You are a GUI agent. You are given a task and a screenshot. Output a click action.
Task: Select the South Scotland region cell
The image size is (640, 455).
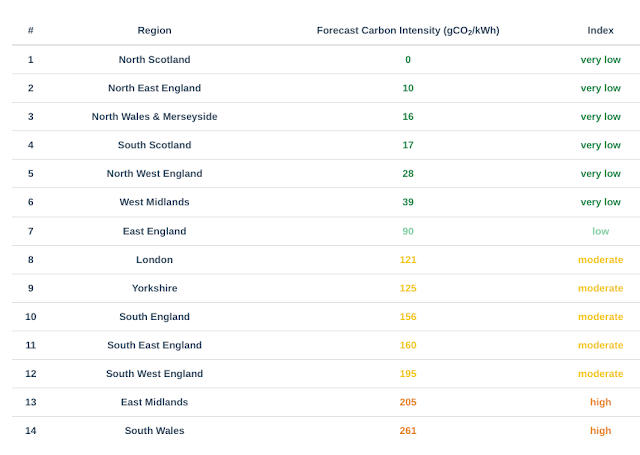pyautogui.click(x=154, y=145)
